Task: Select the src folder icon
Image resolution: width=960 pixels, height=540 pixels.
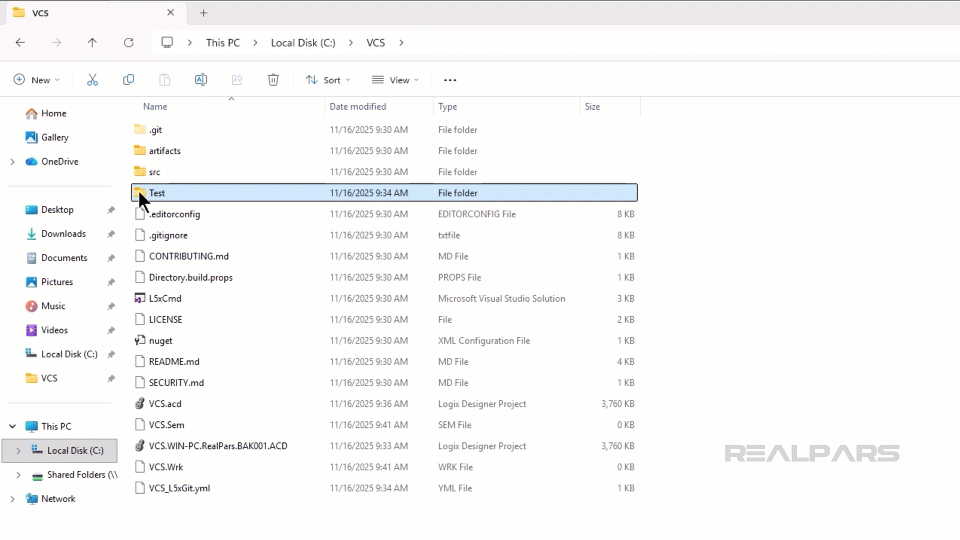Action: click(x=140, y=172)
